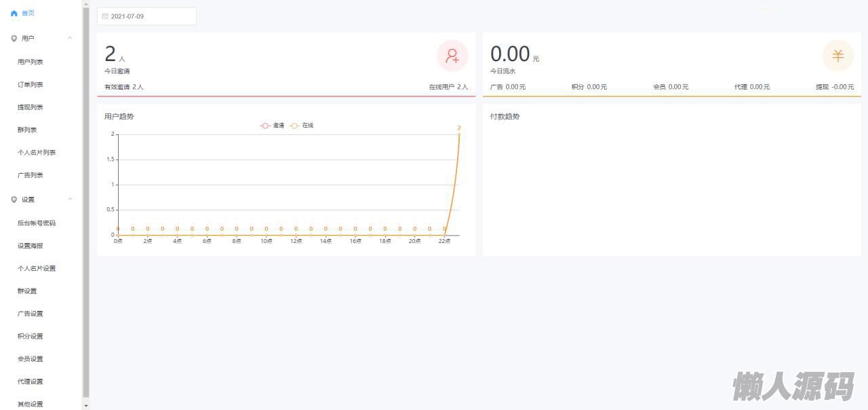Image resolution: width=868 pixels, height=410 pixels.
Task: Go to 订单列表 page
Action: click(x=31, y=85)
